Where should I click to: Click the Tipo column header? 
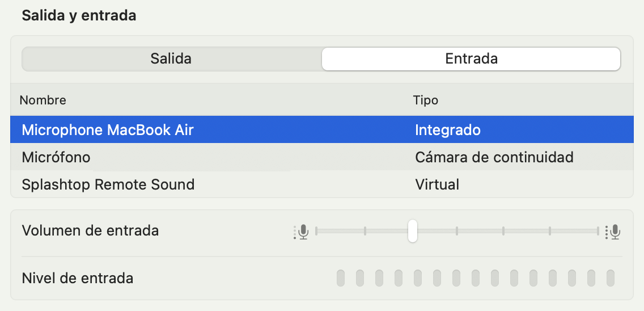tap(426, 100)
